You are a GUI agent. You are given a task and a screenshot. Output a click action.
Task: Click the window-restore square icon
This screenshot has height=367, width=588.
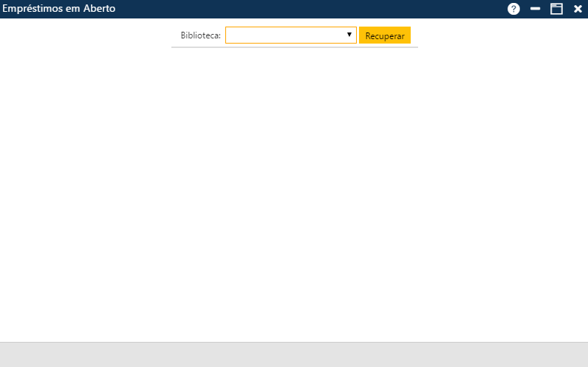tap(556, 9)
